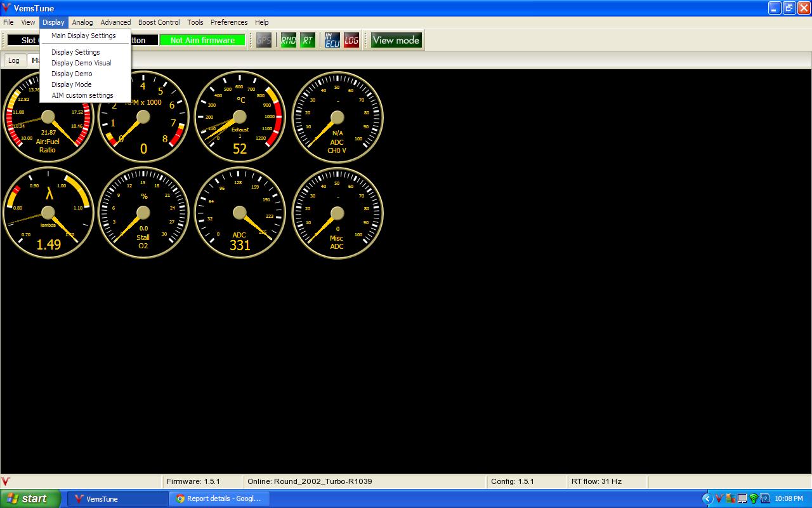Viewport: 812px width, 508px height.
Task: Open the green wireless network tray icon
Action: [753, 498]
